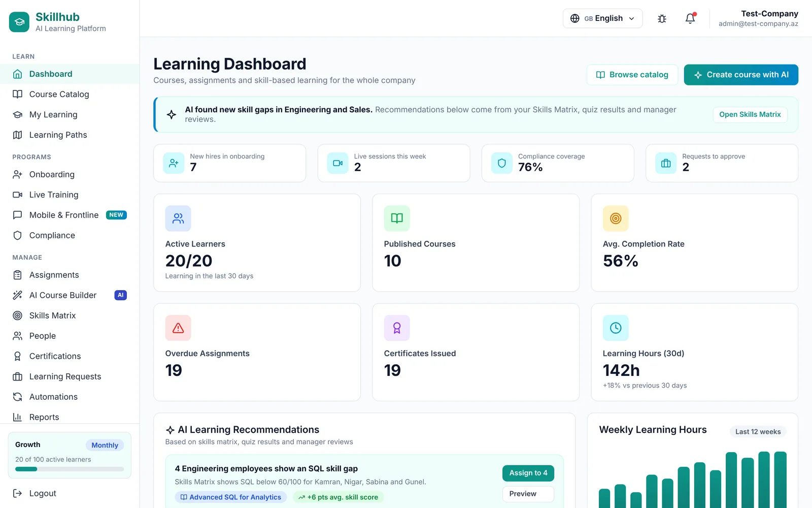
Task: Click Create course with AI button
Action: pos(741,75)
